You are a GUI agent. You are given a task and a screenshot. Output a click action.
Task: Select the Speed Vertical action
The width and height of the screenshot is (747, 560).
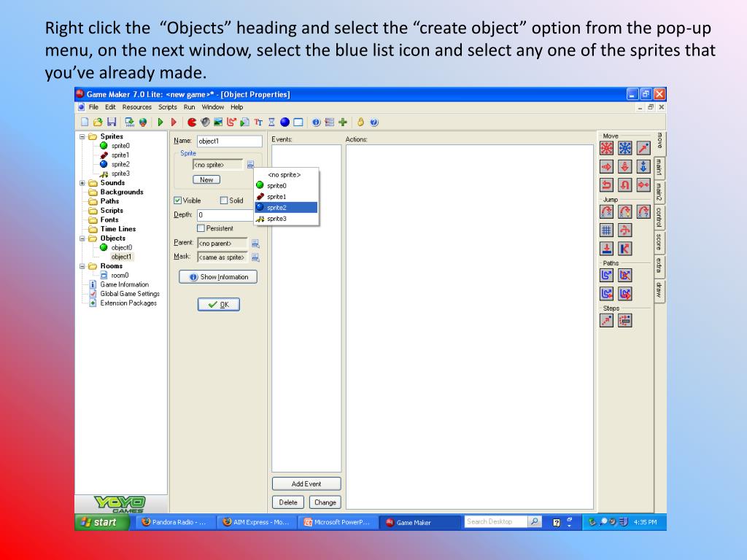[x=624, y=167]
